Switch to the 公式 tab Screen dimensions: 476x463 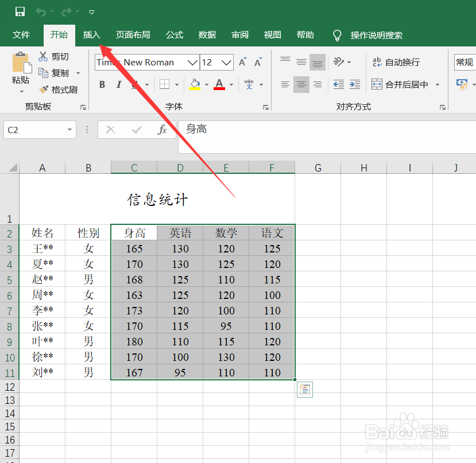pos(175,35)
